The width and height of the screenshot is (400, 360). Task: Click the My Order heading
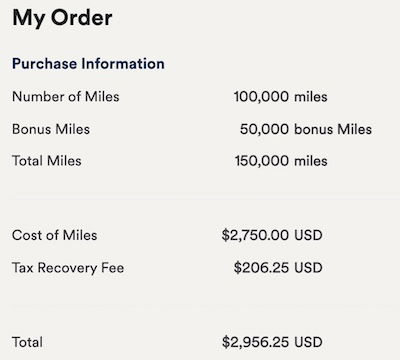click(x=62, y=19)
